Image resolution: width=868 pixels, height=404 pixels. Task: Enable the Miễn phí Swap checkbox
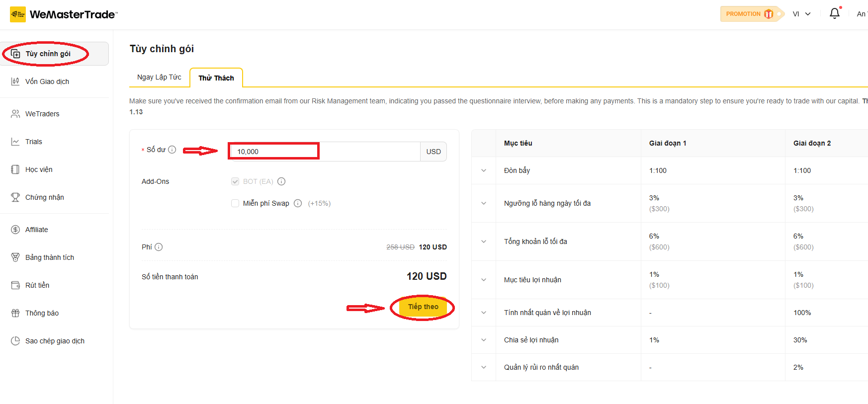tap(235, 203)
